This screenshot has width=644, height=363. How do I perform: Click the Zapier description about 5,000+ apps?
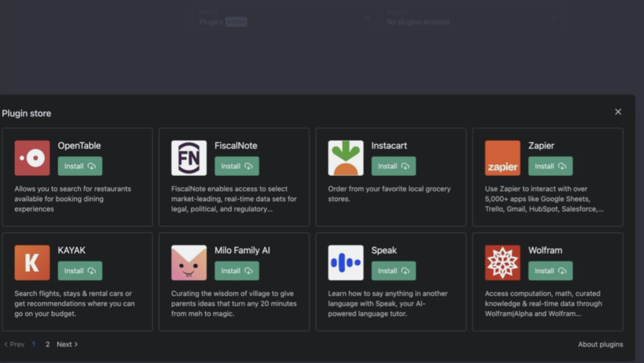point(544,198)
